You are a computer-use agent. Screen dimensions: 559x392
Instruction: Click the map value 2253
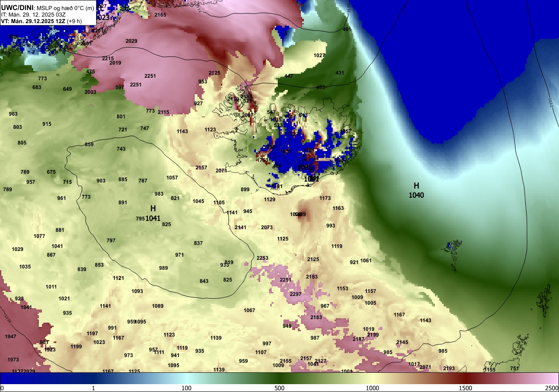click(x=262, y=258)
